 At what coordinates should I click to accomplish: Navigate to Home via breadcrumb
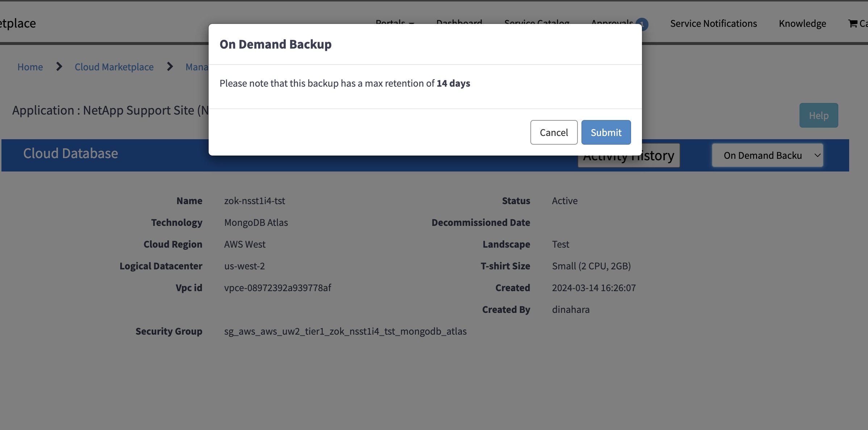30,67
